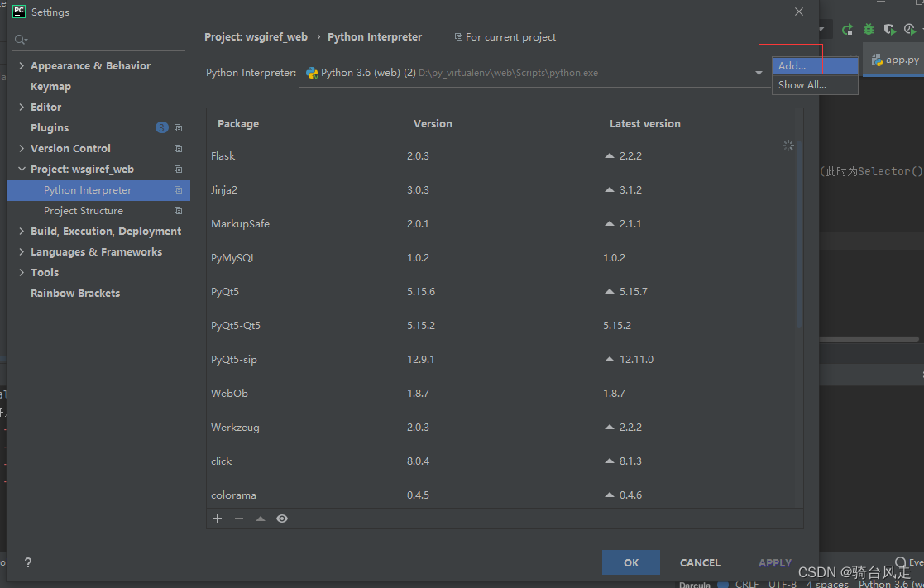Click the project-level icon beside Version Control
Viewport: 924px width, 588px height.
click(178, 149)
